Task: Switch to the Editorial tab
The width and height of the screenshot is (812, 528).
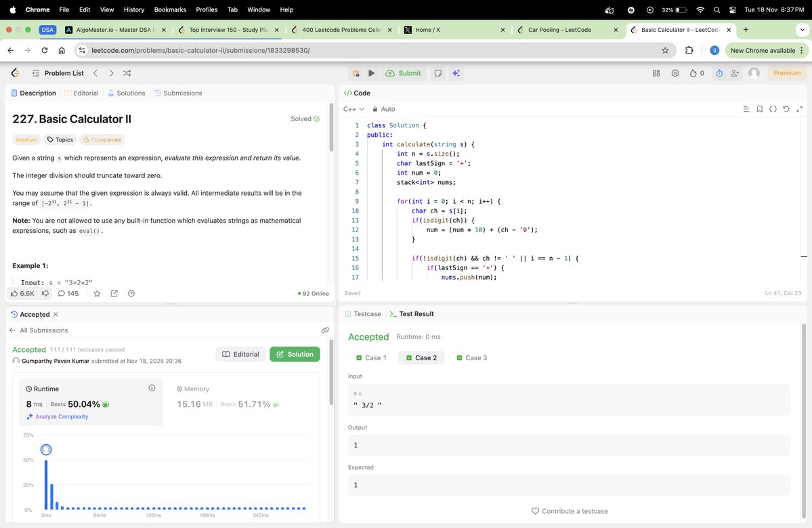Action: (81, 93)
